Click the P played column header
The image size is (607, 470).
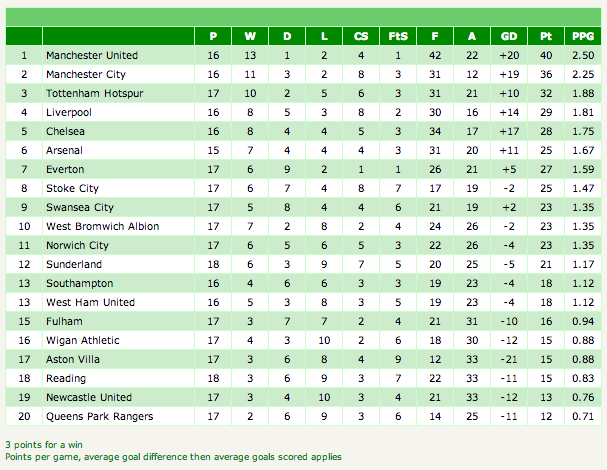[x=213, y=36]
